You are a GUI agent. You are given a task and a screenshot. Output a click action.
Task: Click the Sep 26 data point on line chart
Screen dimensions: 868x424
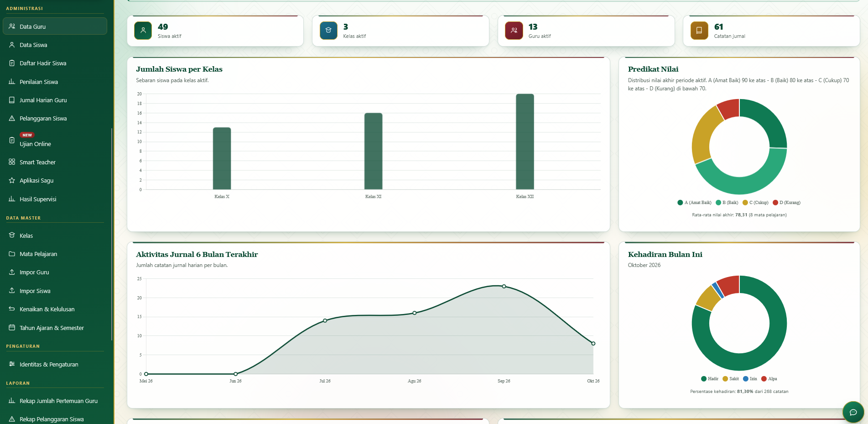click(x=504, y=286)
